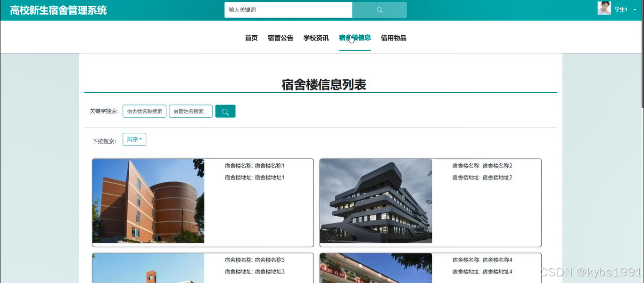Open the 宿舍楼名称3 building photo
This screenshot has width=644, height=283.
pos(148,268)
